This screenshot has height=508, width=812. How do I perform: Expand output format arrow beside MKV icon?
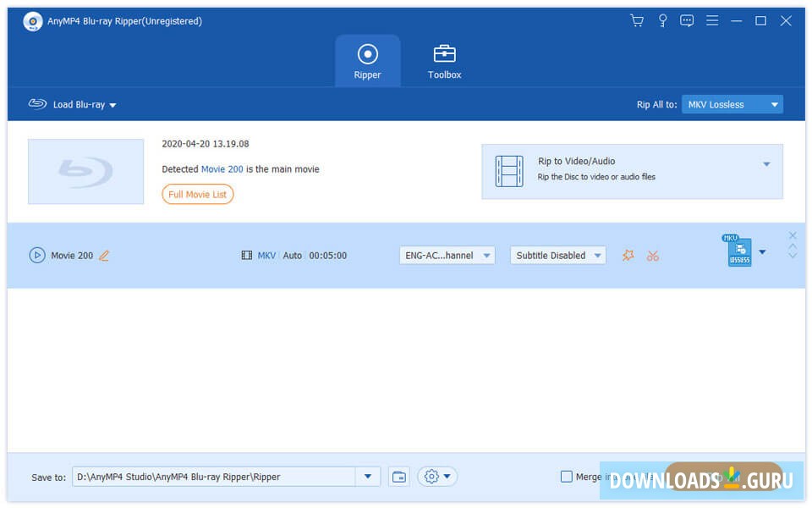pos(762,252)
